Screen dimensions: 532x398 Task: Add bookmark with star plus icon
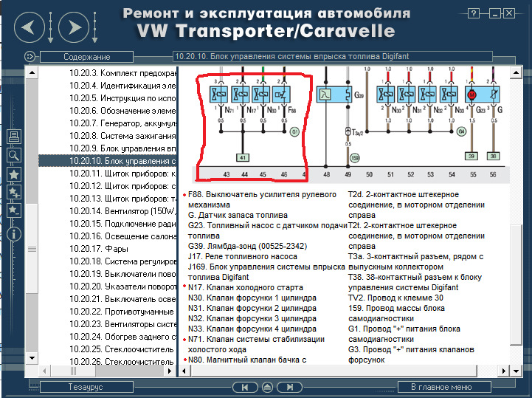click(x=14, y=192)
